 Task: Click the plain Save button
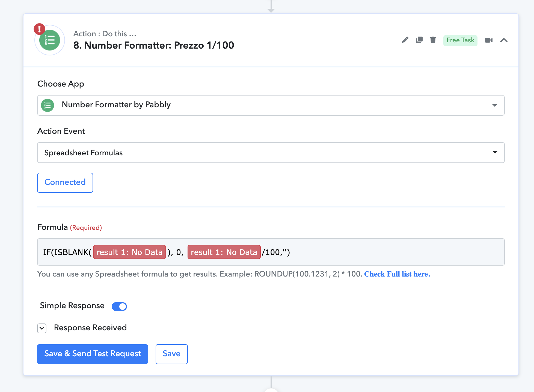(x=172, y=354)
